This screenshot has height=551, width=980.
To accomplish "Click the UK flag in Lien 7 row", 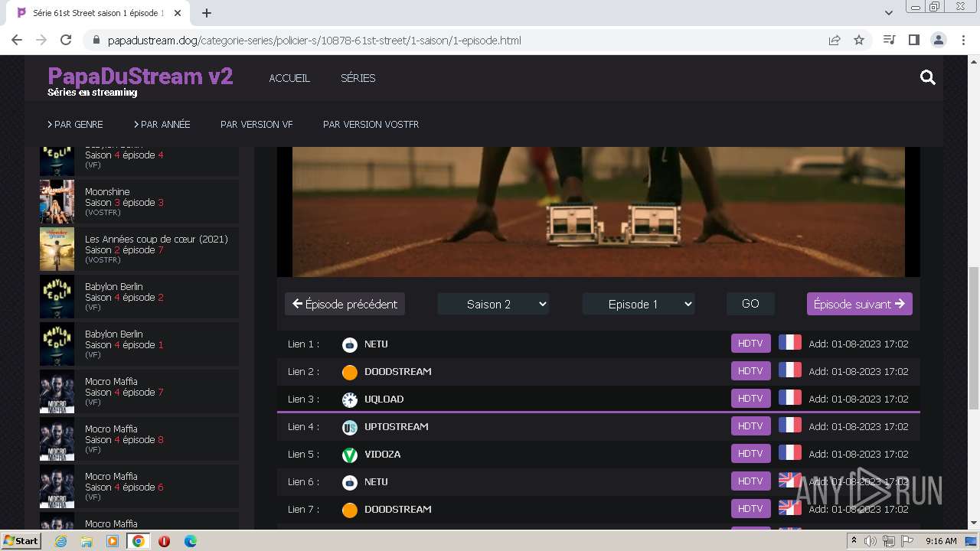I will (x=789, y=508).
